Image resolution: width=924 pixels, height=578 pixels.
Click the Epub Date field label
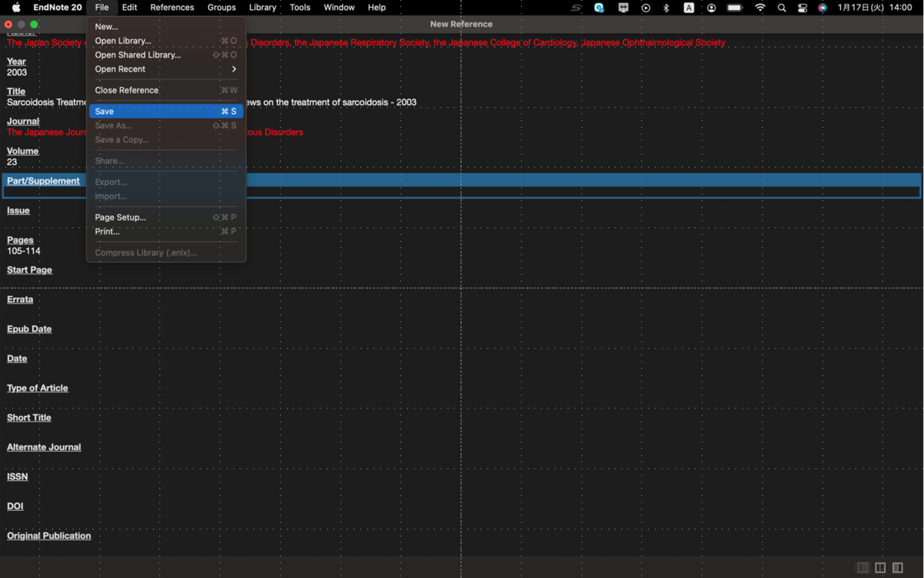[x=29, y=329]
